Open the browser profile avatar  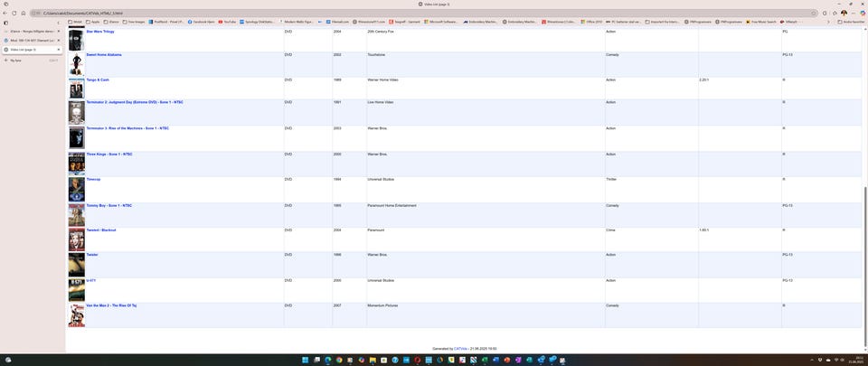[844, 13]
